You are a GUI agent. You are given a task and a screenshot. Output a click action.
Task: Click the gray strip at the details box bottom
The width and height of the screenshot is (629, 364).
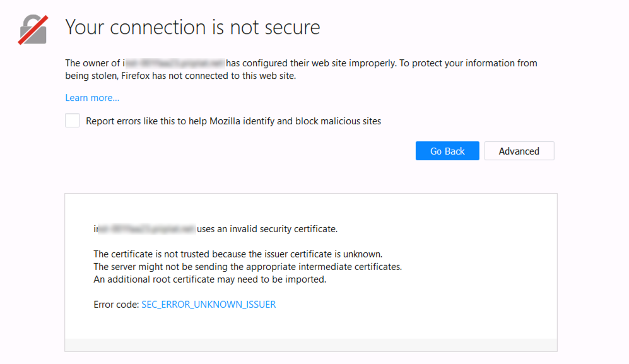coord(311,344)
